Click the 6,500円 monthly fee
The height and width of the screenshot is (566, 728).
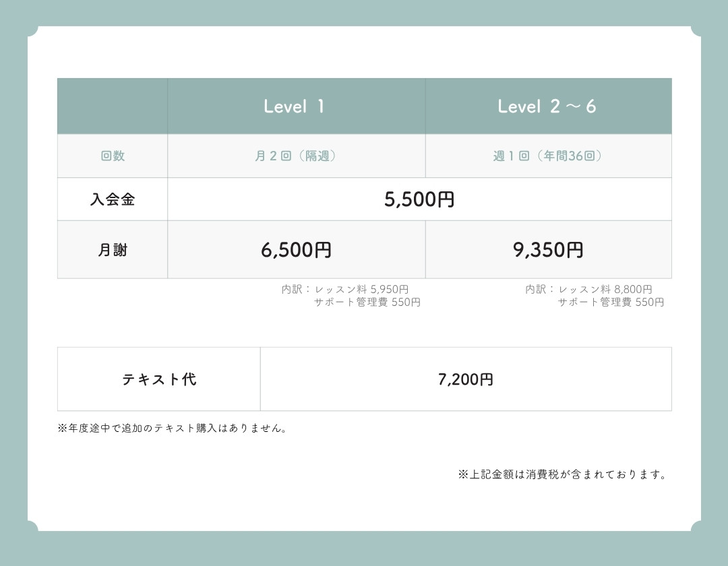coord(296,250)
